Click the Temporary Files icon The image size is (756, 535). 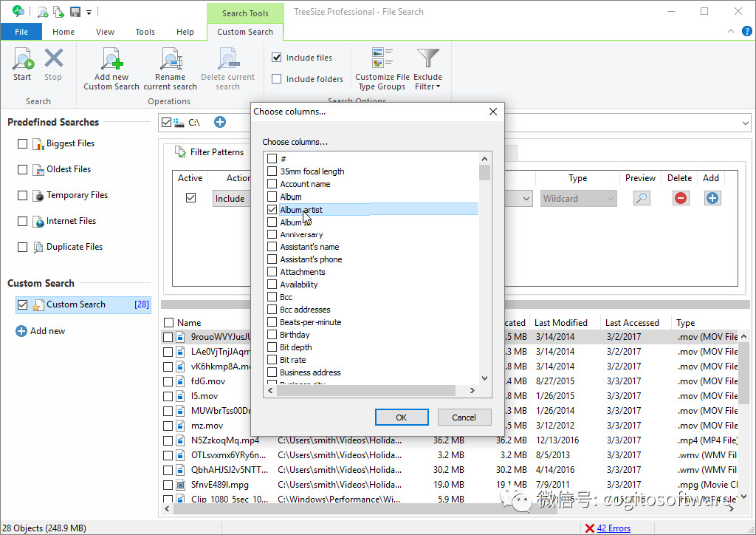pos(38,195)
